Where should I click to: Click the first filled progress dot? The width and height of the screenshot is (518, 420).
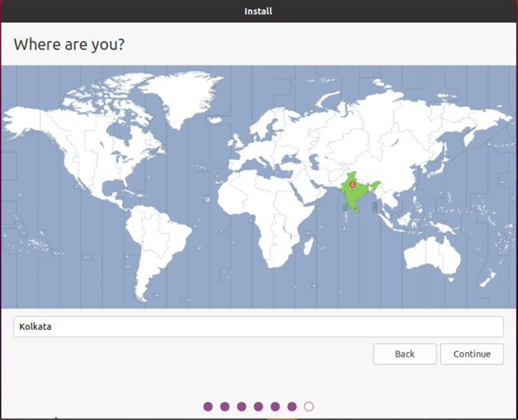point(208,406)
